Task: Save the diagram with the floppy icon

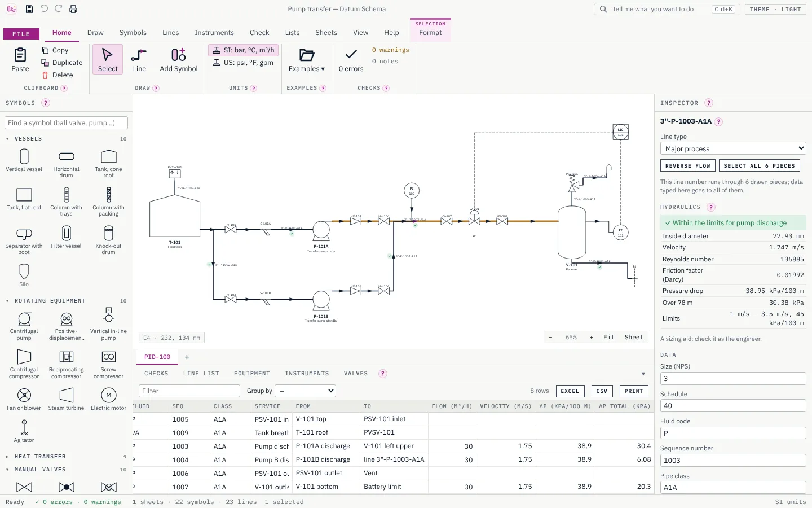Action: click(29, 9)
